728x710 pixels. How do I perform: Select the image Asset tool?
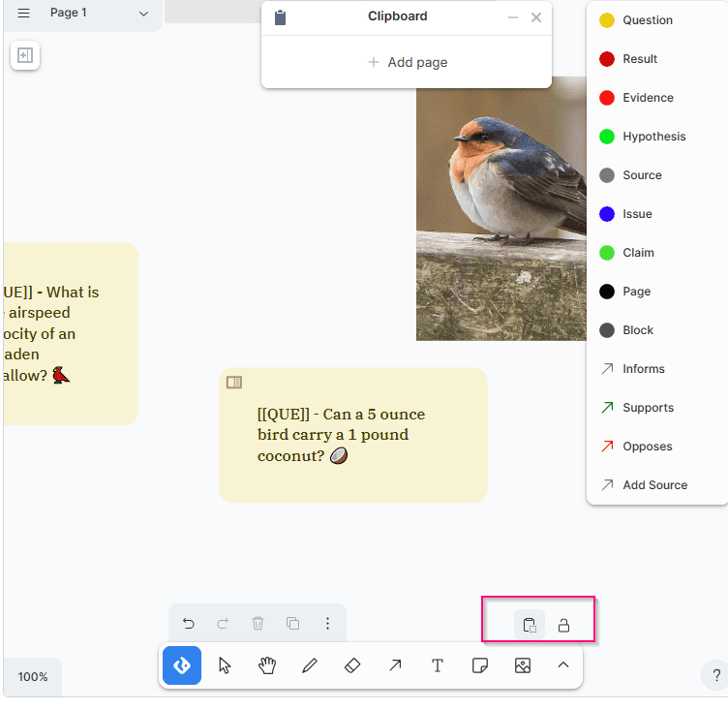click(x=523, y=665)
